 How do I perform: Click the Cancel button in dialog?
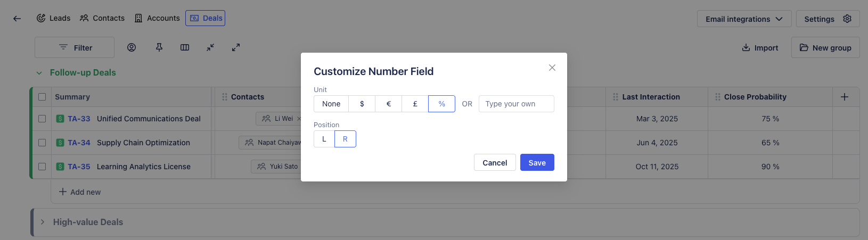[495, 163]
